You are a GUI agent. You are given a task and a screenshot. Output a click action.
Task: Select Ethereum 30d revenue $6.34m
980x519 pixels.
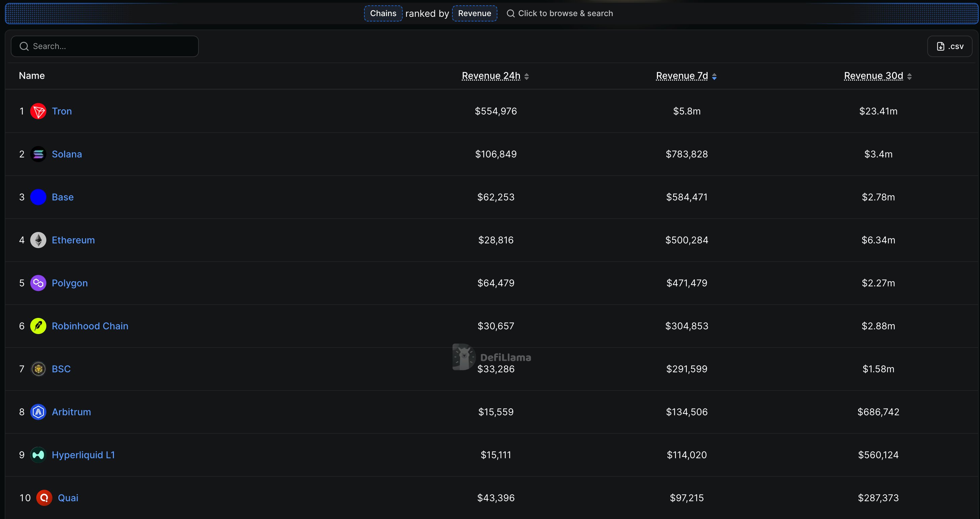click(878, 240)
